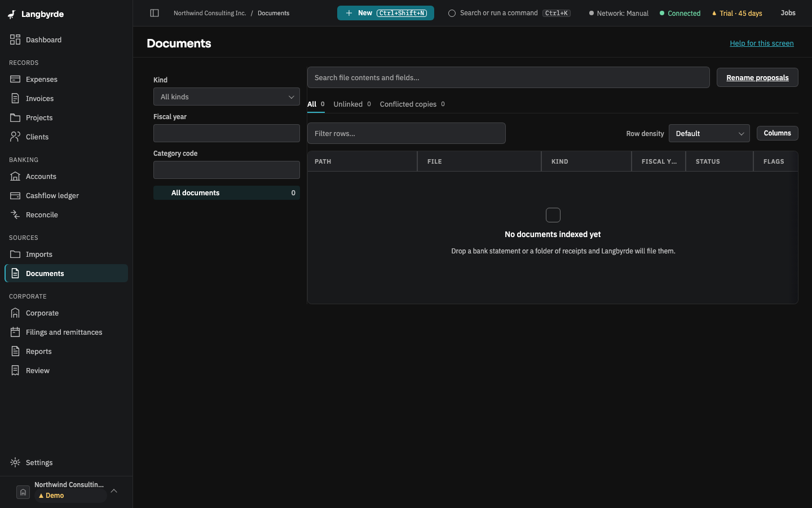This screenshot has width=812, height=508.
Task: Toggle the sidebar panel icon
Action: tap(155, 13)
